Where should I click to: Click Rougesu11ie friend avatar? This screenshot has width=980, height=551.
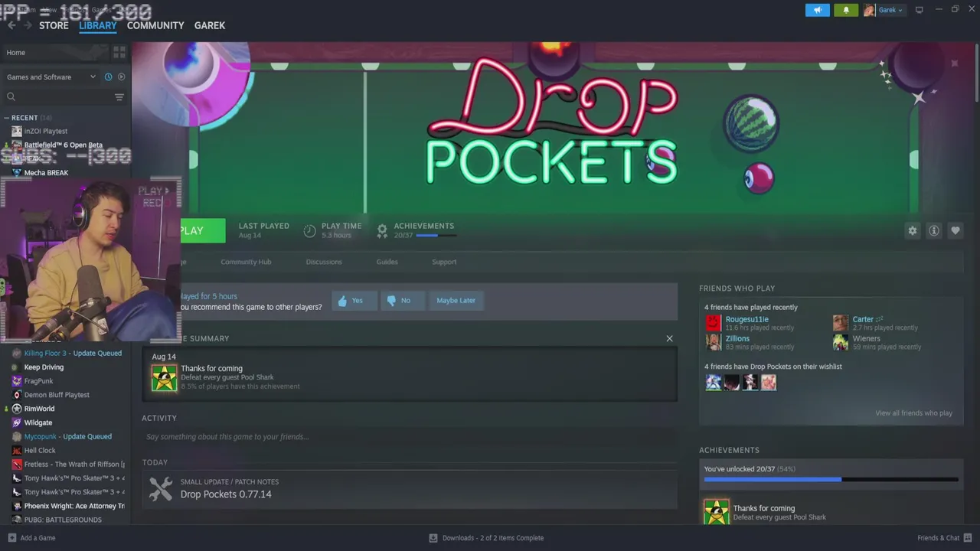pos(713,323)
